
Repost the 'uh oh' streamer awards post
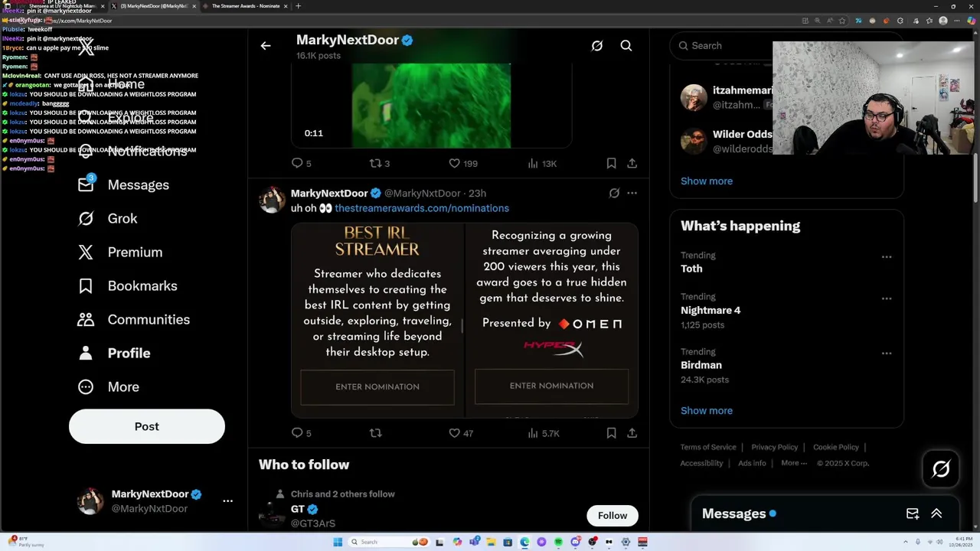pyautogui.click(x=375, y=433)
